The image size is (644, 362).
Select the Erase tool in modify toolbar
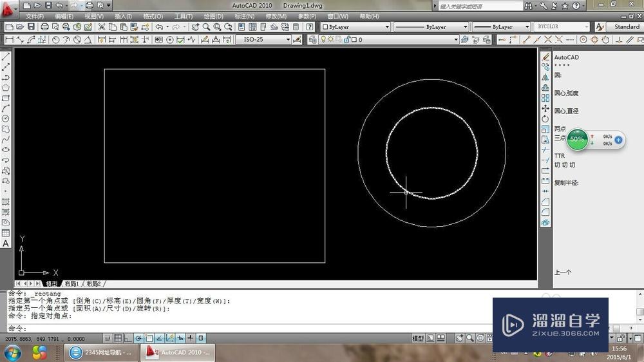click(545, 57)
